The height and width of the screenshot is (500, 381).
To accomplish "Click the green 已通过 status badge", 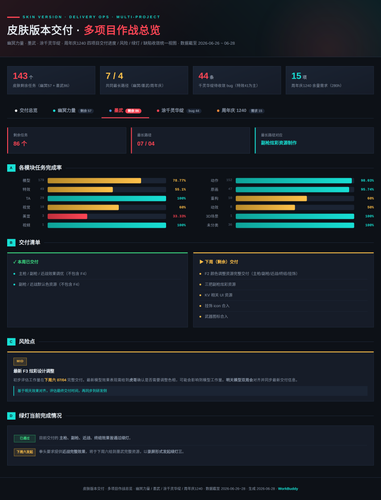I will pyautogui.click(x=25, y=438).
